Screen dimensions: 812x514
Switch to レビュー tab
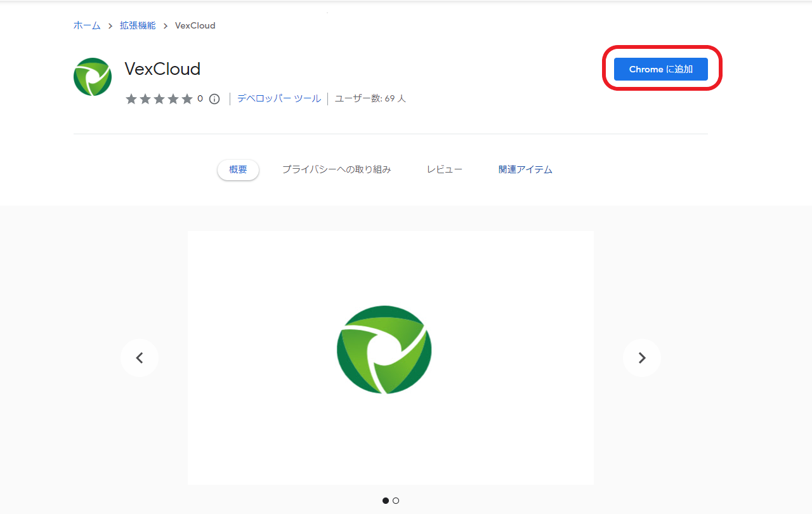[x=445, y=170]
